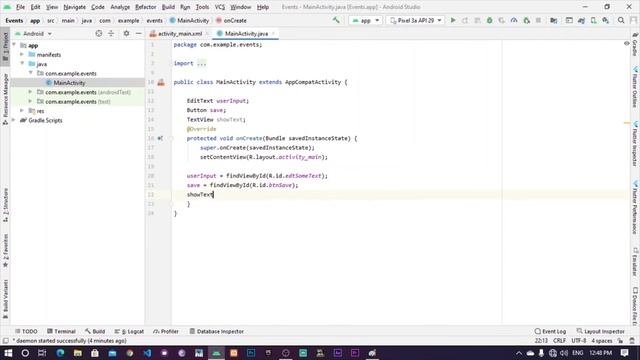This screenshot has height=360, width=640.
Task: Toggle the Resource Manager side panel
Action: pos(5,99)
